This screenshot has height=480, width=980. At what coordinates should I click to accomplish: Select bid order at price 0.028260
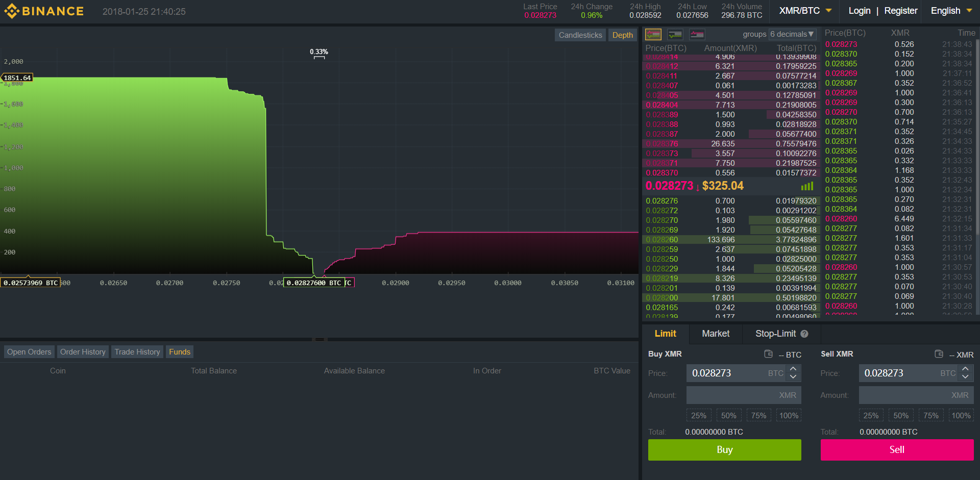click(x=731, y=240)
